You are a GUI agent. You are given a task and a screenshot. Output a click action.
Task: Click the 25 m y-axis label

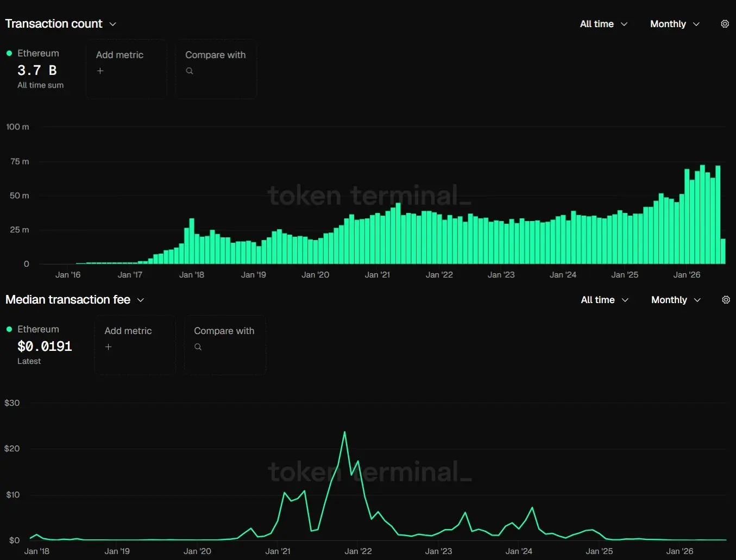[20, 230]
